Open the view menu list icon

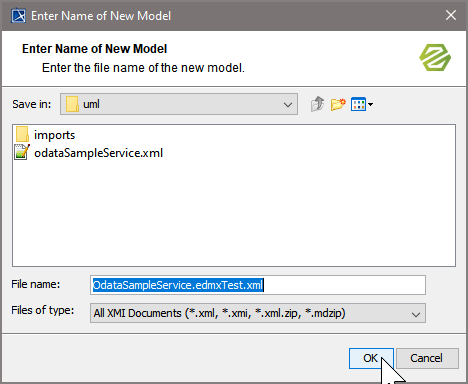click(x=358, y=104)
